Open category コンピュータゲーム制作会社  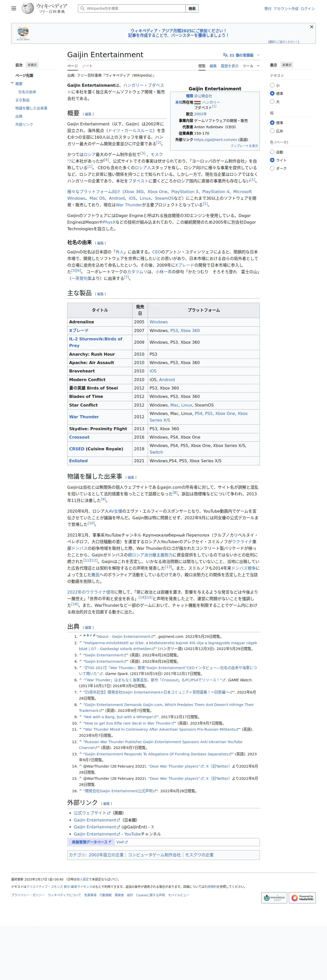point(154,855)
